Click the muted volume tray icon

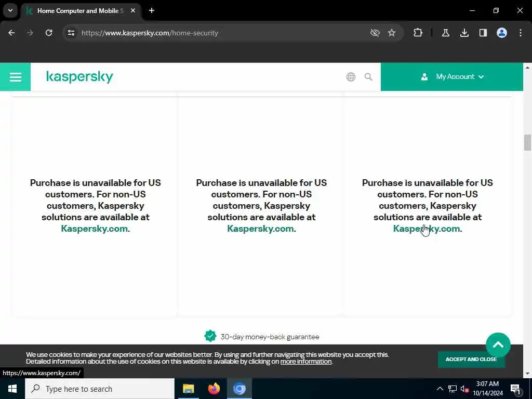pos(464,389)
